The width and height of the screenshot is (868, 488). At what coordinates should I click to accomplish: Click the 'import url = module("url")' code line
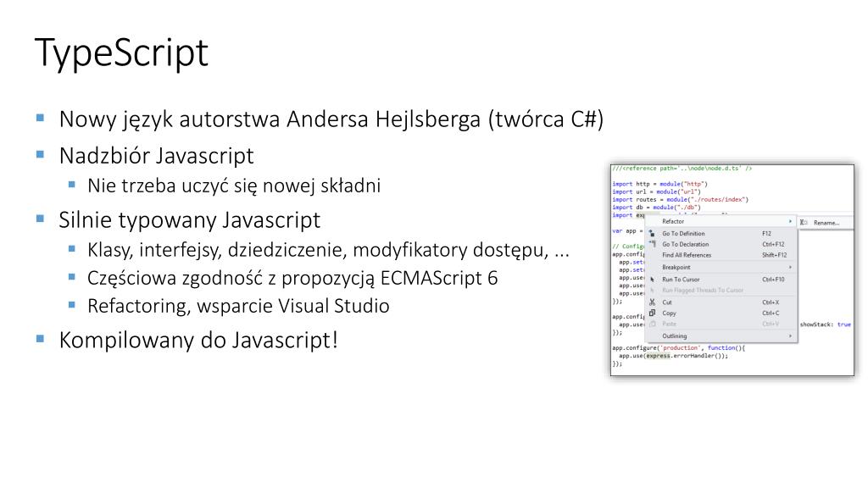tap(657, 191)
